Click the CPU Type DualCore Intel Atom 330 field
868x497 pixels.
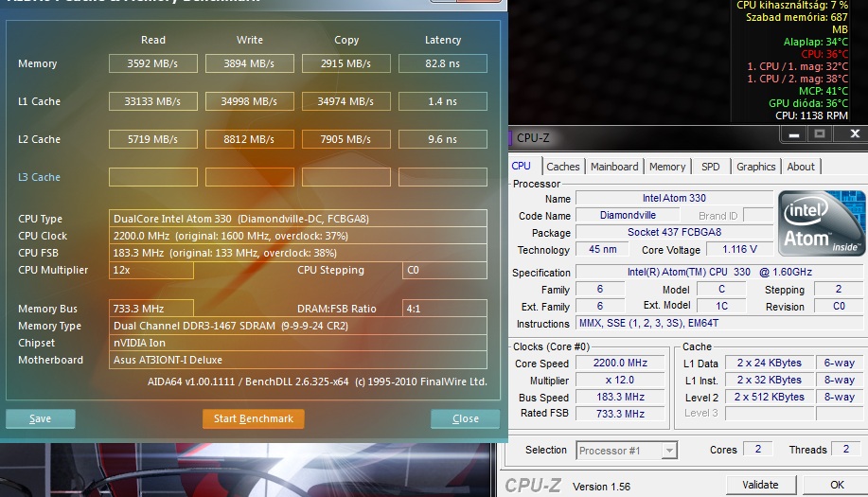tap(298, 219)
